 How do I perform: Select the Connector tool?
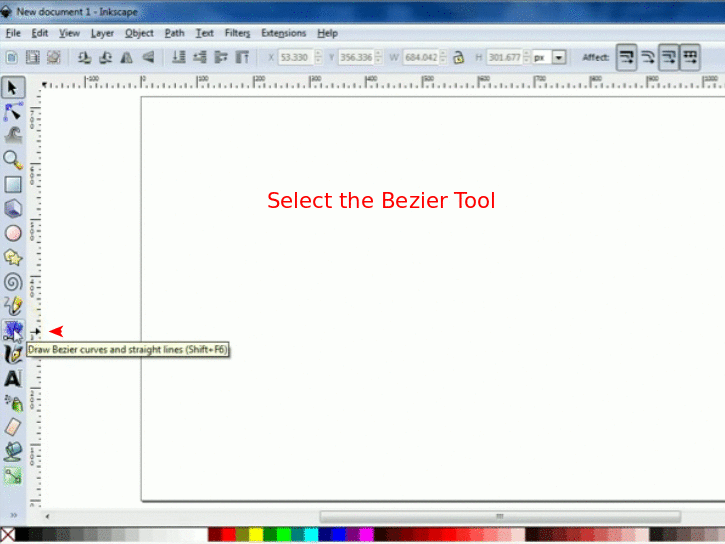click(x=12, y=476)
